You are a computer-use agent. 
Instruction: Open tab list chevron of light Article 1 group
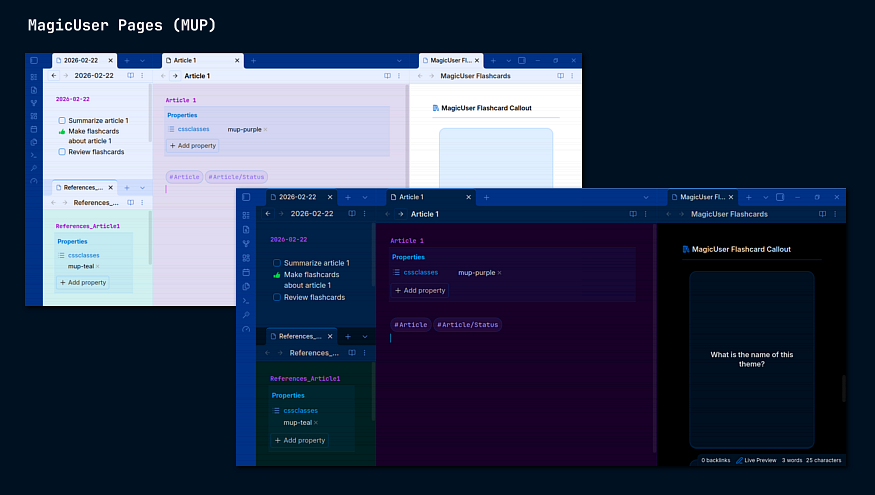point(399,60)
